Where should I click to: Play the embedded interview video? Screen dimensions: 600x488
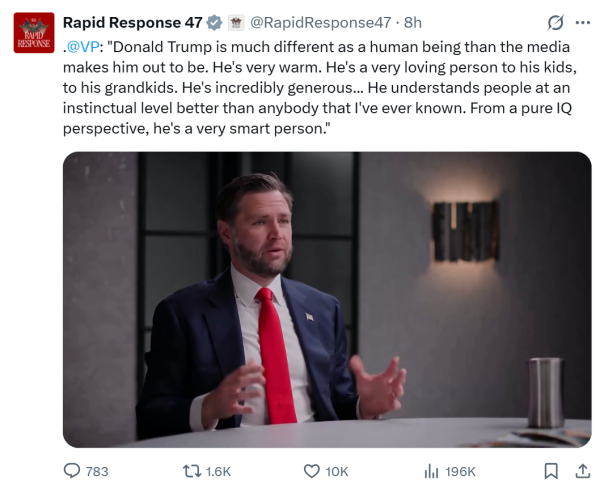(x=327, y=300)
